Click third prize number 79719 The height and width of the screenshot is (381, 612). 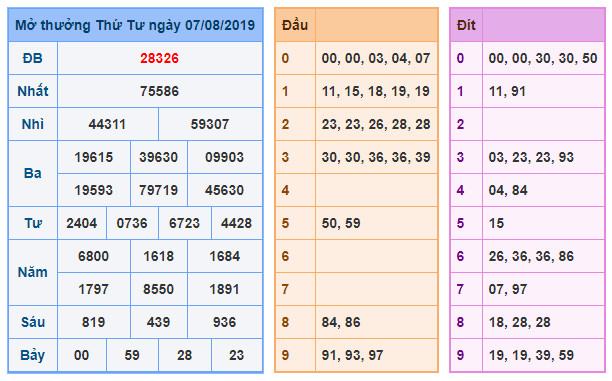coord(158,190)
